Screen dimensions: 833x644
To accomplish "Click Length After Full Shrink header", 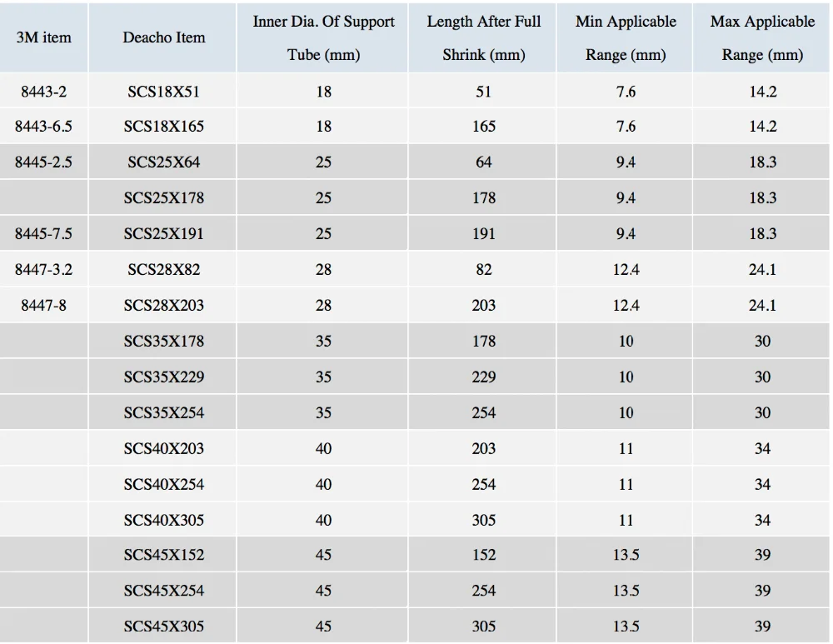I will pyautogui.click(x=483, y=37).
